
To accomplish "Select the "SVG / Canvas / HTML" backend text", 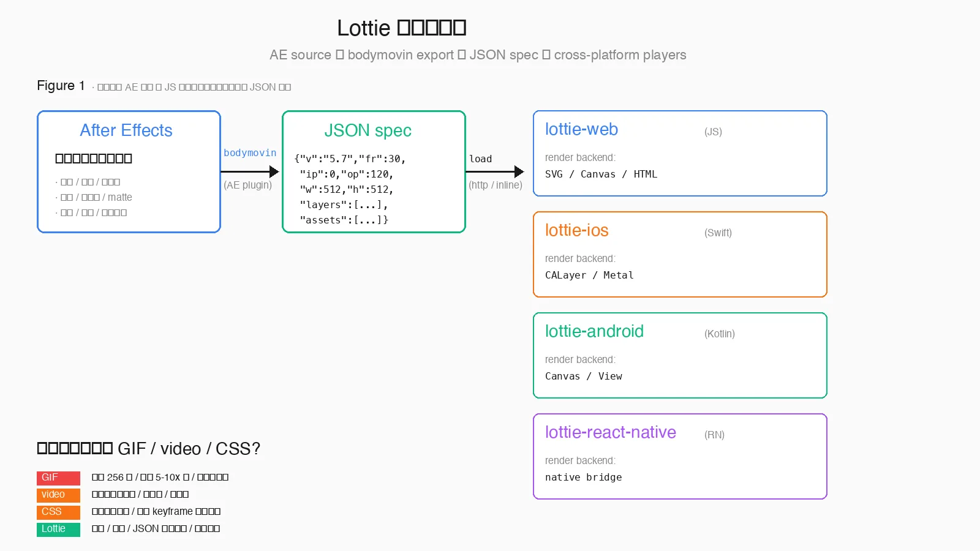I will tap(601, 174).
